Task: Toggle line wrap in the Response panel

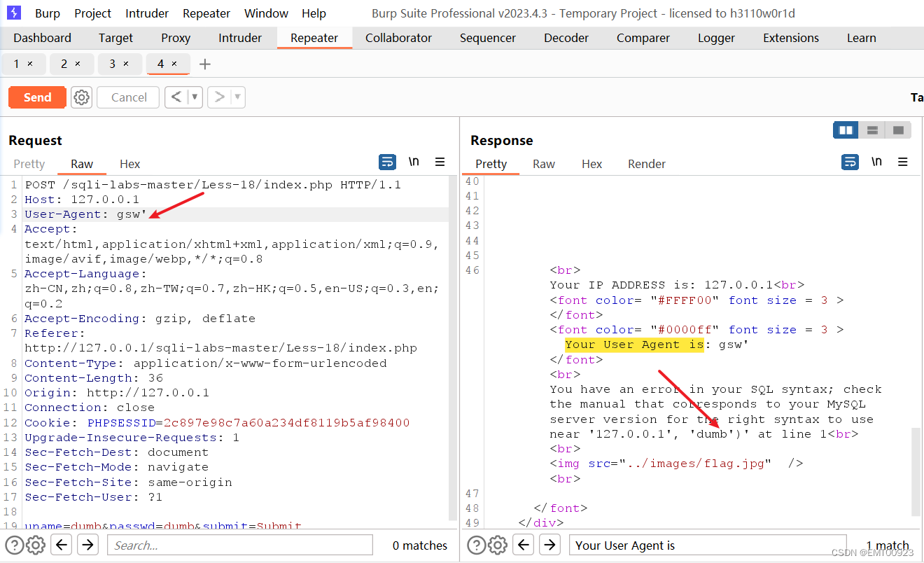Action: click(x=850, y=162)
